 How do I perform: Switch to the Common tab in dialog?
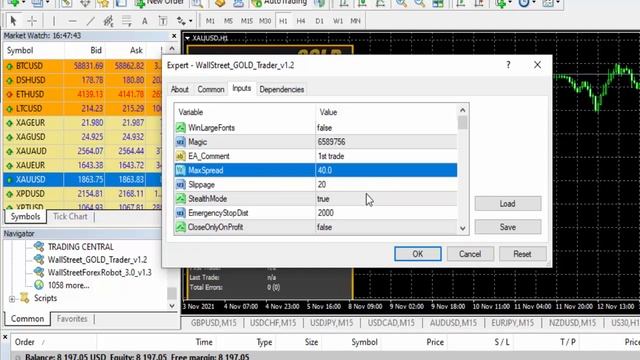pos(211,89)
